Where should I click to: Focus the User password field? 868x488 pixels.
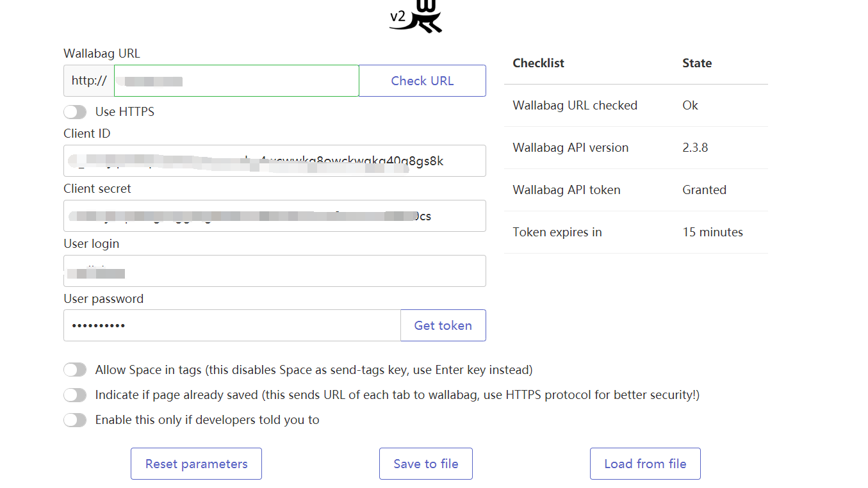coord(232,325)
